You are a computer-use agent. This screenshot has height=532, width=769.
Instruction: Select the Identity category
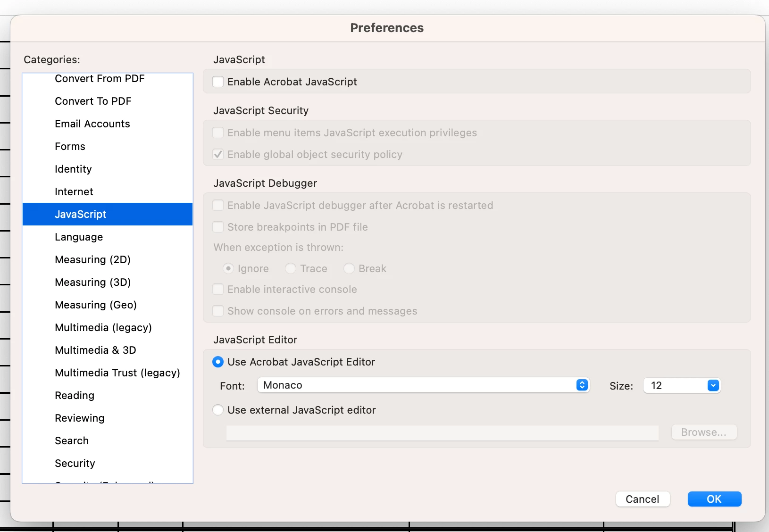click(x=108, y=169)
